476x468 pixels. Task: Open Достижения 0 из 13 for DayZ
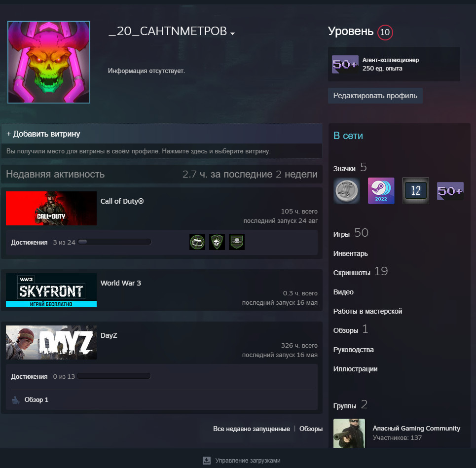click(x=43, y=376)
